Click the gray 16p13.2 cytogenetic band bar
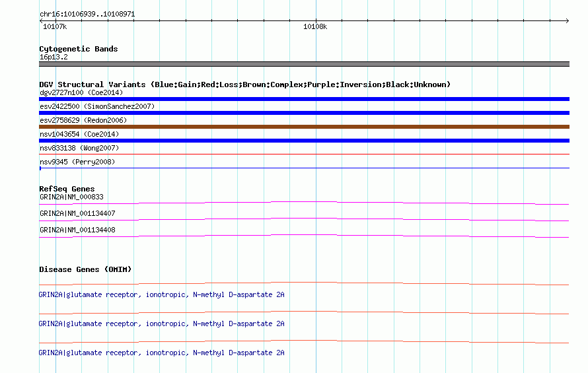The width and height of the screenshot is (588, 373). (x=304, y=64)
